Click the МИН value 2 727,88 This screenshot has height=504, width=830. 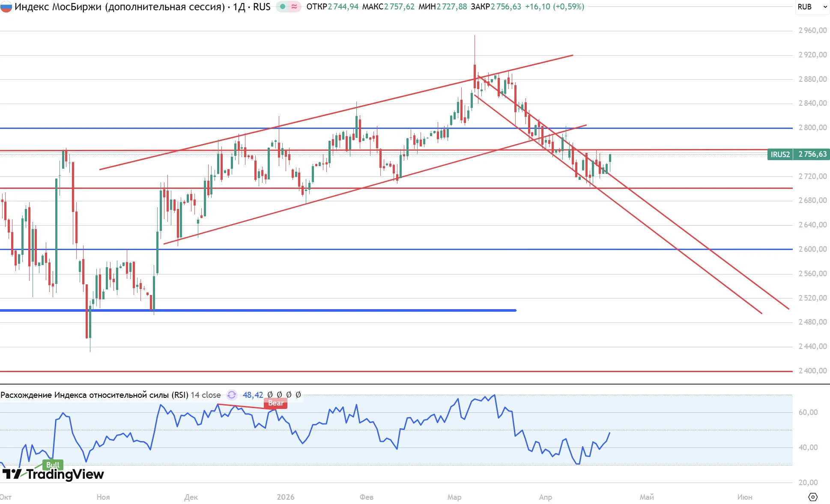coord(452,7)
